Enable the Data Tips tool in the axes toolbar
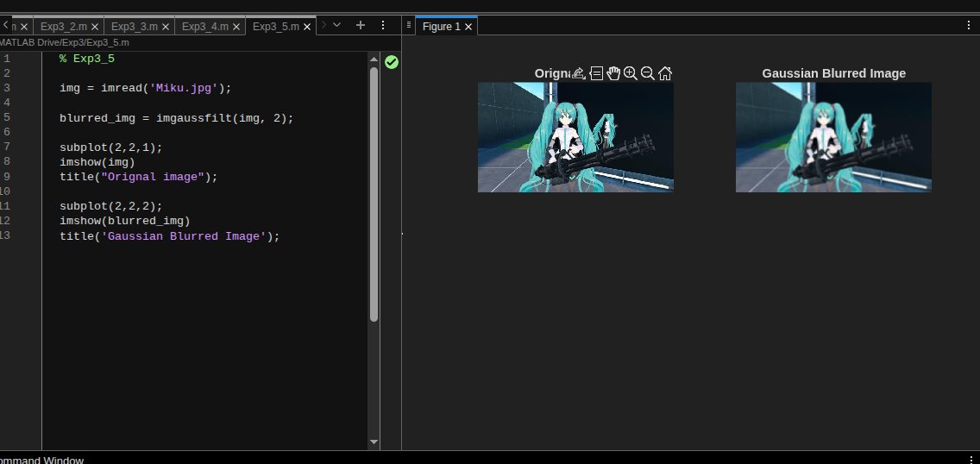 click(596, 73)
